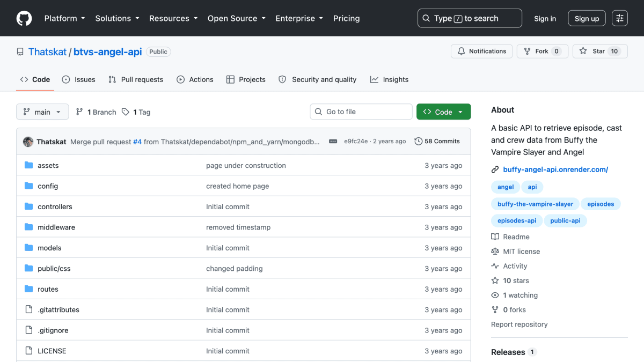Viewport: 644px width, 362px height.
Task: Expand the Resources menu
Action: (173, 18)
